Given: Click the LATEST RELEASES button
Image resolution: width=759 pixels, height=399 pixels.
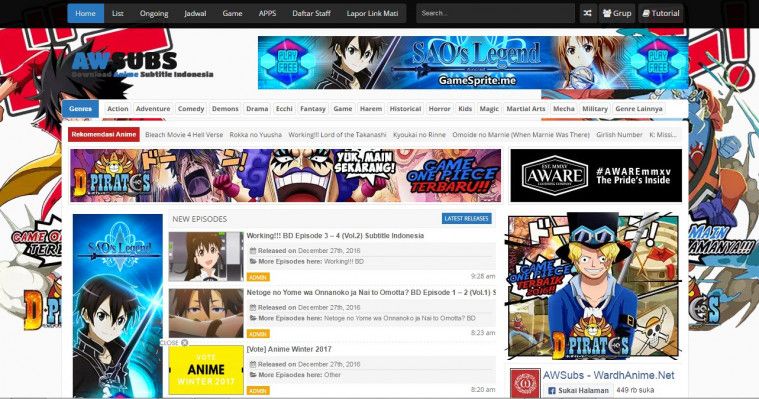Looking at the screenshot, I should (x=467, y=219).
